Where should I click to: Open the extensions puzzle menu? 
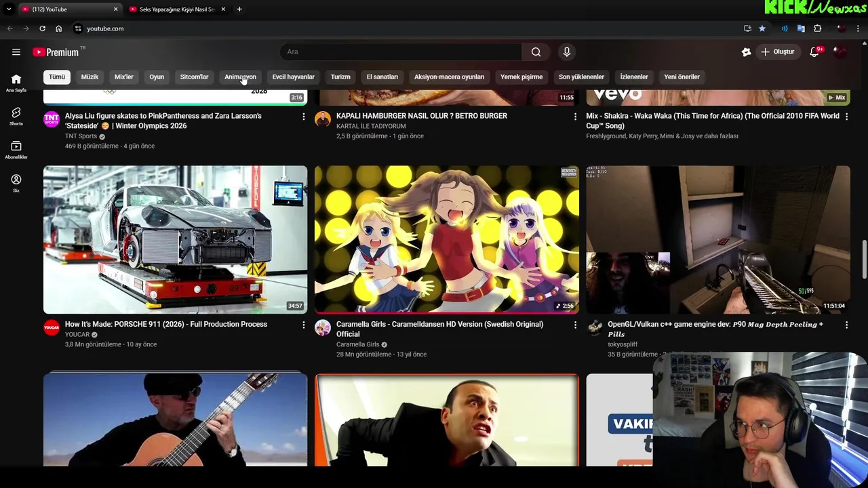click(x=817, y=28)
